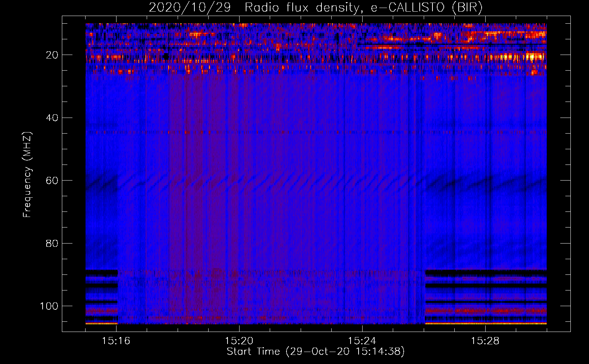
Task: Click the time tick label '15:28'
Action: (485, 341)
